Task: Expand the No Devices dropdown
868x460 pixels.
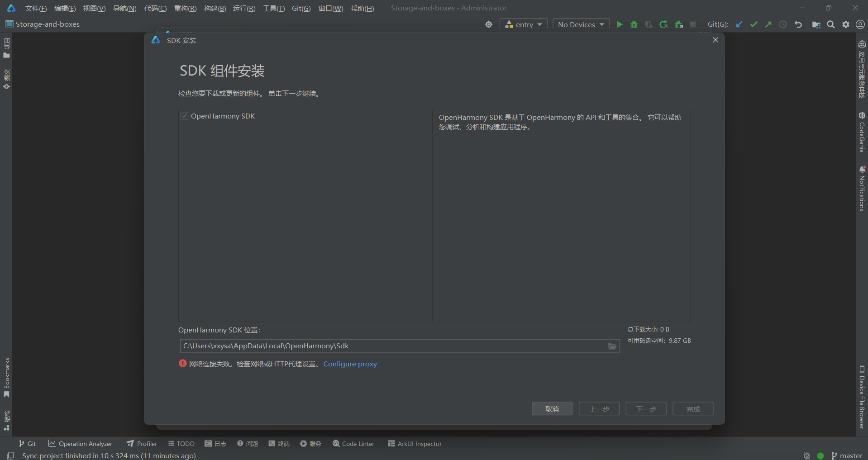Action: [581, 24]
